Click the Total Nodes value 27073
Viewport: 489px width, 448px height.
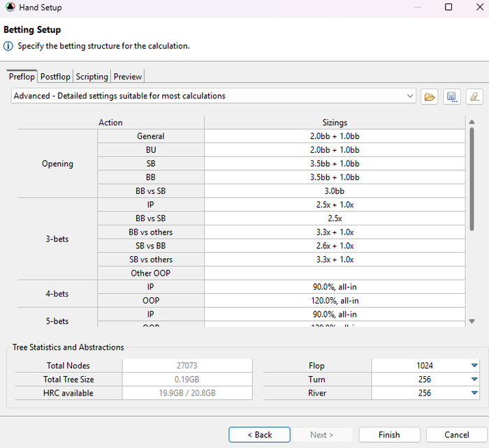187,366
